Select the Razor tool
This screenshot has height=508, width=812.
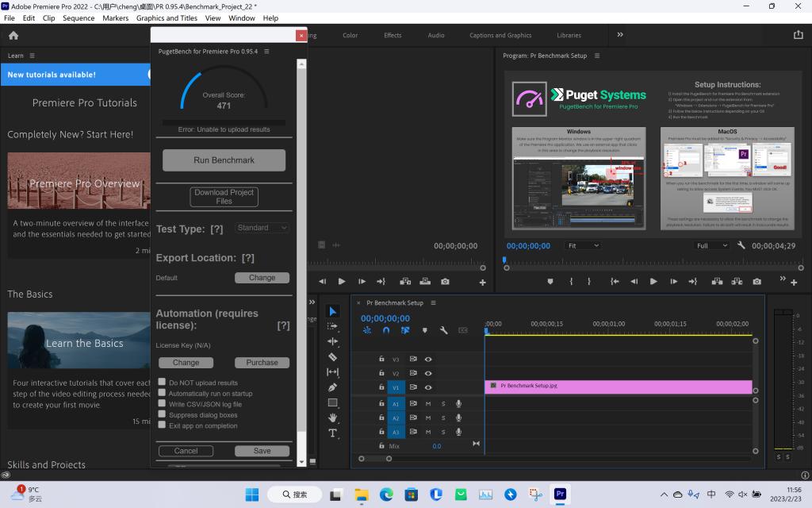pos(333,357)
